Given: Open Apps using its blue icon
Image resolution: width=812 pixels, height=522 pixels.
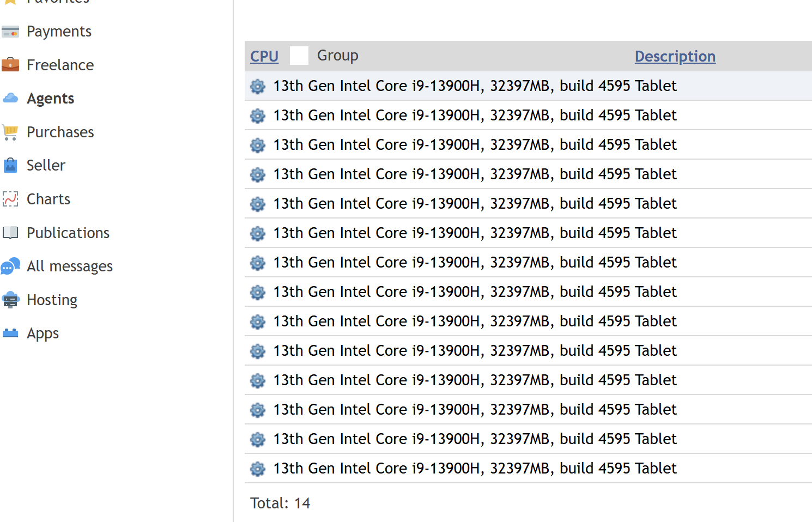Looking at the screenshot, I should click(10, 333).
